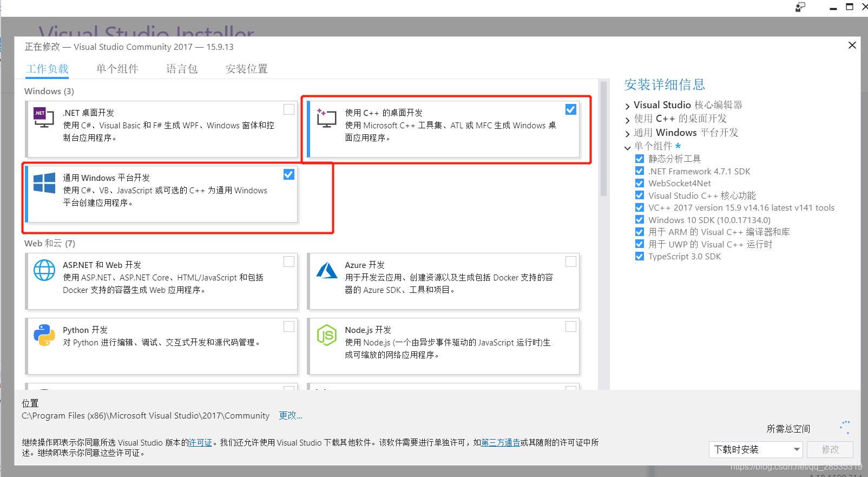Click the 更改... location link
The image size is (868, 477).
(291, 415)
